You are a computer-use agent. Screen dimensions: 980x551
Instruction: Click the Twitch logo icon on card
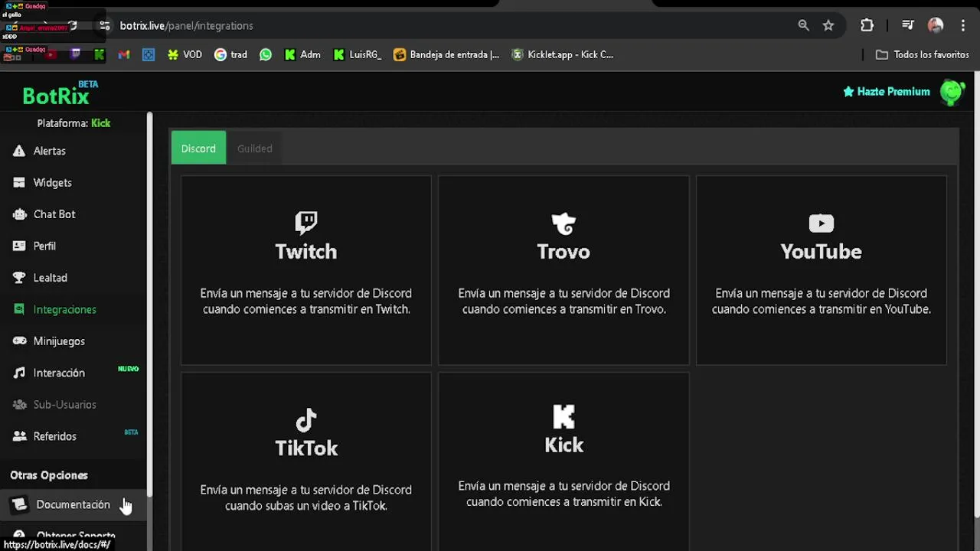tap(306, 223)
